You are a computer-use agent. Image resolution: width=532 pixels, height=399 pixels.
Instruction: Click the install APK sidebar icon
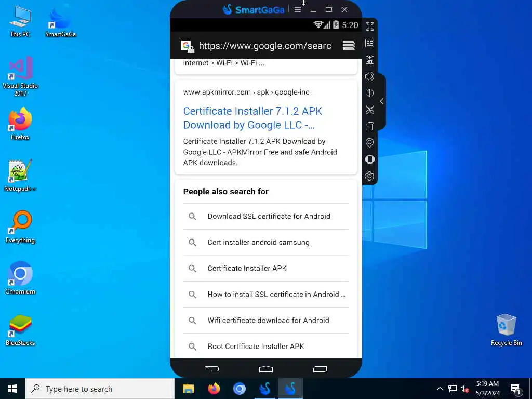369,60
